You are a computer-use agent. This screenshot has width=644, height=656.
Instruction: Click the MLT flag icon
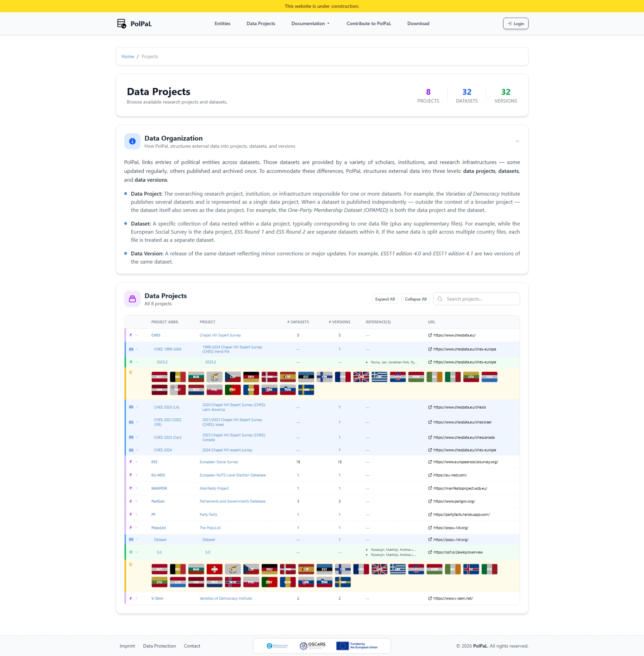coord(178,390)
